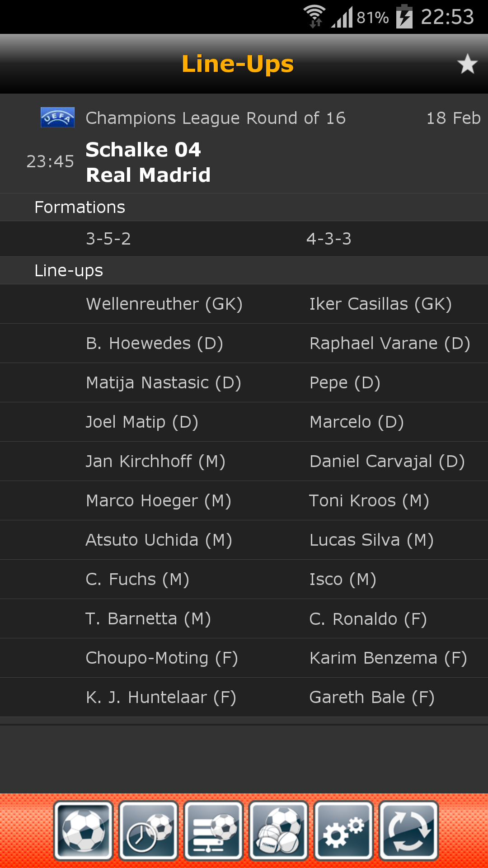Open the league tables icon
The width and height of the screenshot is (488, 868).
pyautogui.click(x=214, y=830)
